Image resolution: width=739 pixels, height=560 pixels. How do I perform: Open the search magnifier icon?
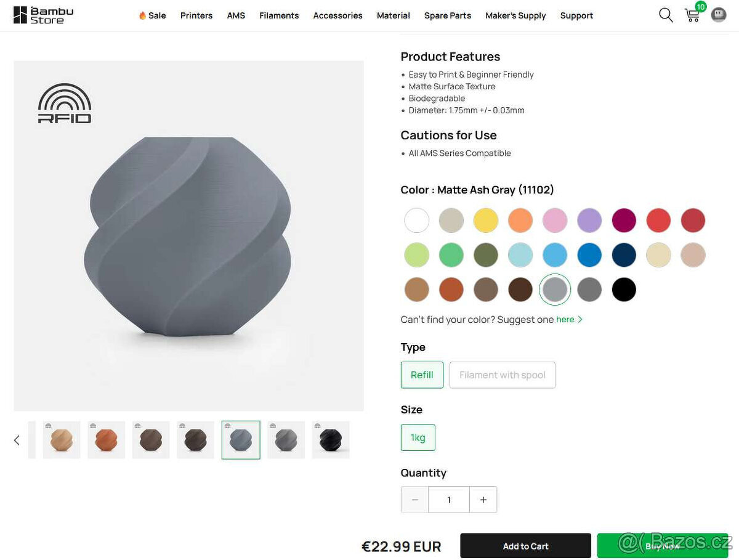click(x=666, y=15)
